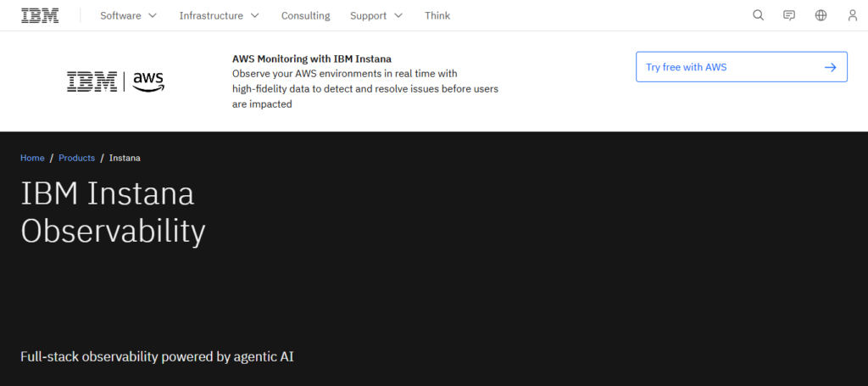Go to Products breadcrumb link
868x386 pixels.
(77, 158)
